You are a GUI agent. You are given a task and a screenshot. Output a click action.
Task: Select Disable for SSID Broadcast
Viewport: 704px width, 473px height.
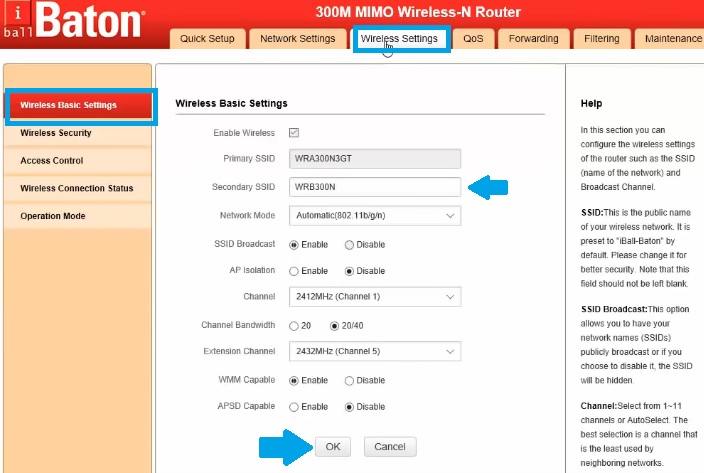[349, 244]
